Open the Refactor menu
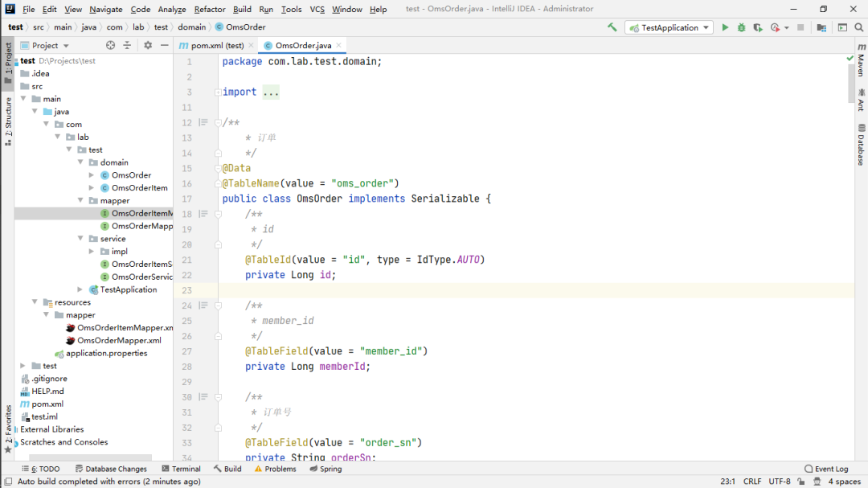This screenshot has width=868, height=488. 210,10
